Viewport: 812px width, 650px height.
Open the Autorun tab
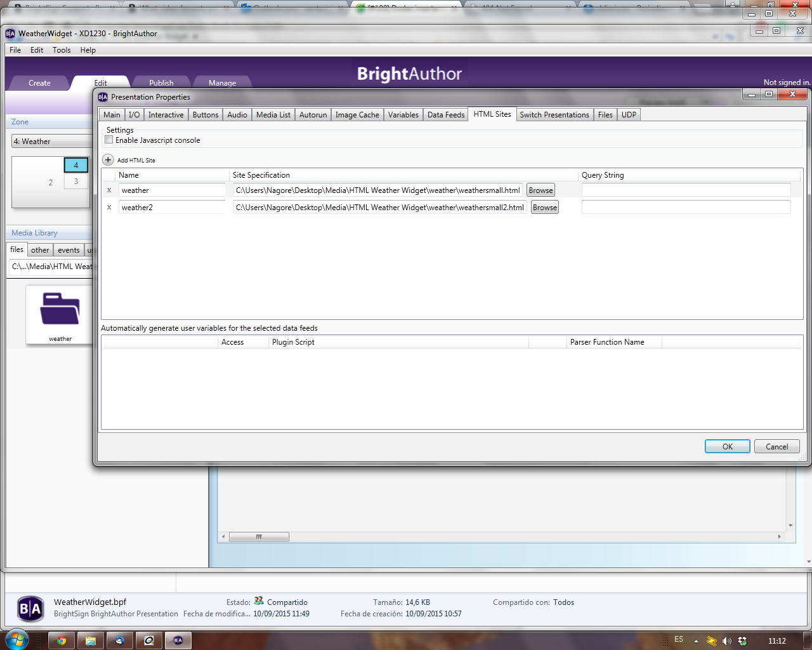point(313,115)
